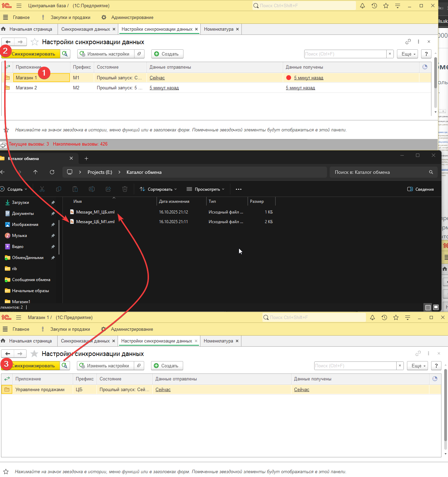The image size is (448, 477).
Task: Toggle the Сведения details pane in Explorer
Action: 420,189
